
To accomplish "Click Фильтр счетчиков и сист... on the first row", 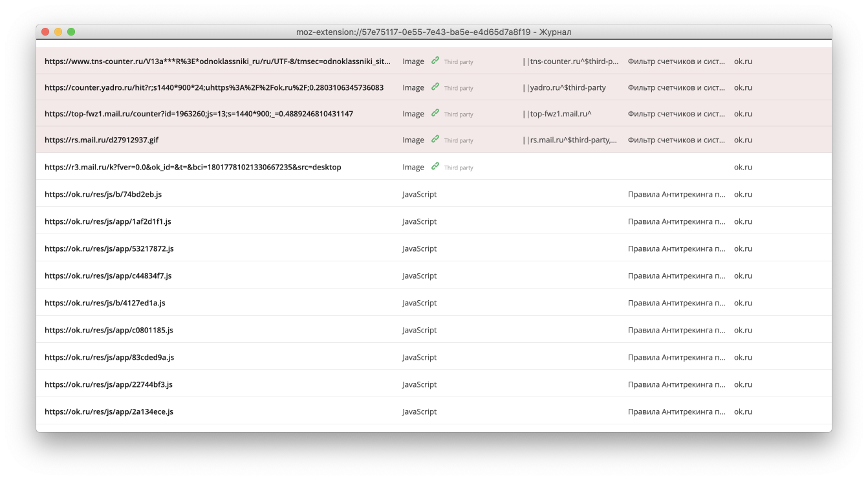I will pos(675,61).
